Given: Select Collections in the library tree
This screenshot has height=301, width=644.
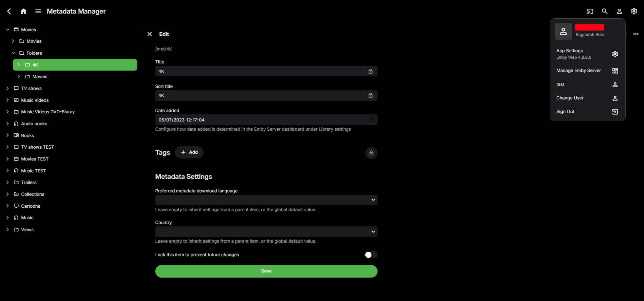Looking at the screenshot, I should point(33,194).
